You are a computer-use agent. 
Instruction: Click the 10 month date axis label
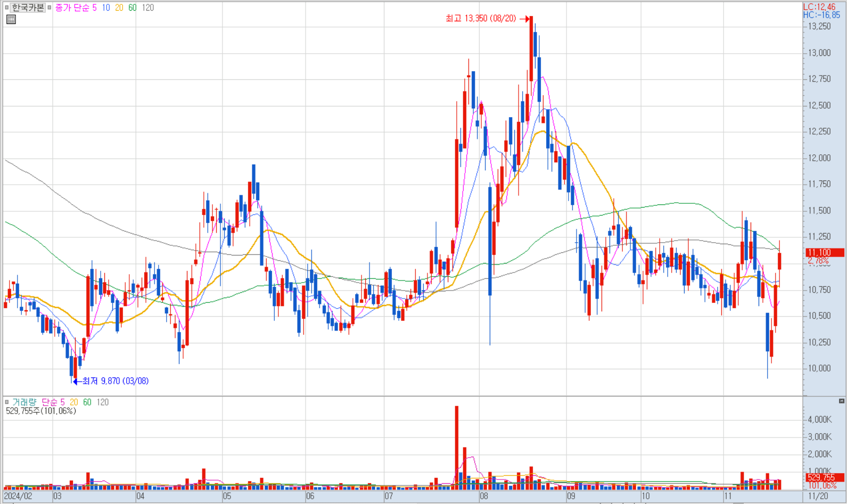[646, 496]
